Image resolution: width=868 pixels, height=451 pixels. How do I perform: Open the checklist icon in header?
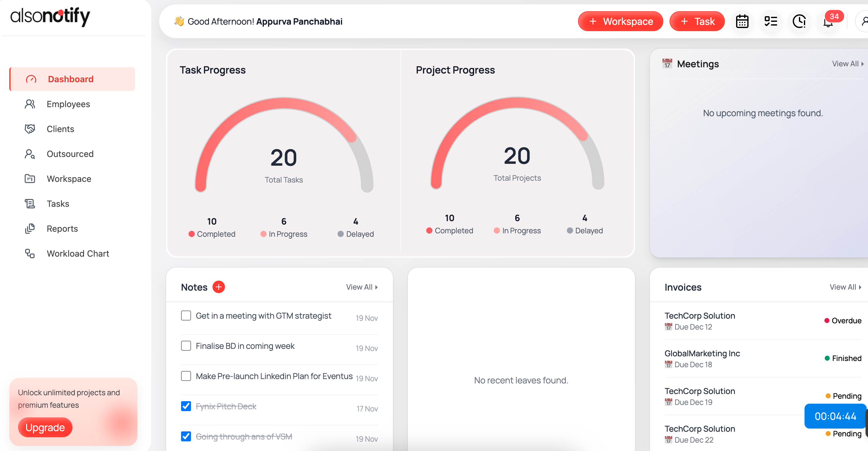[x=770, y=21]
